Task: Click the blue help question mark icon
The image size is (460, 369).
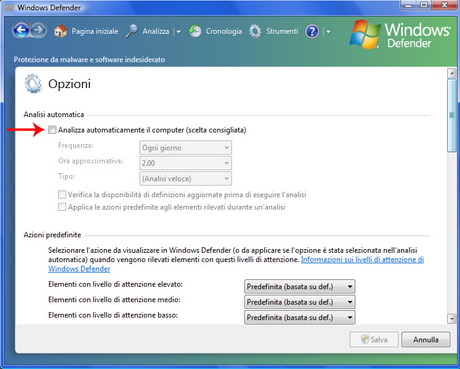Action: click(x=312, y=32)
